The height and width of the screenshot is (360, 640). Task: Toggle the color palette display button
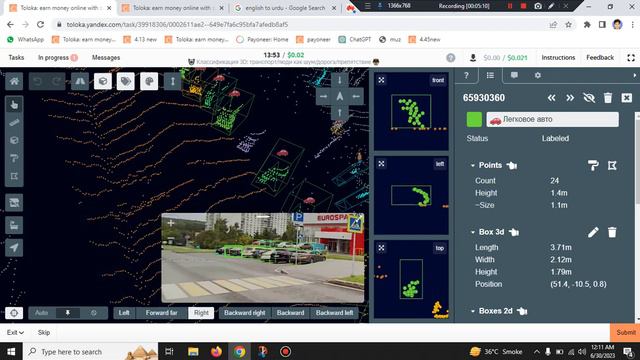click(x=149, y=81)
